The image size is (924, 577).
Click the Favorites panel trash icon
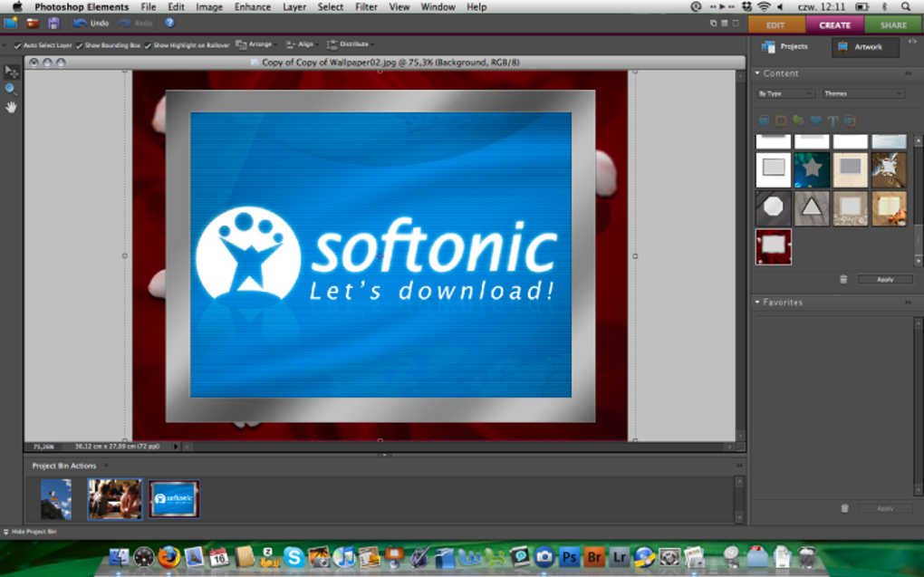click(844, 508)
